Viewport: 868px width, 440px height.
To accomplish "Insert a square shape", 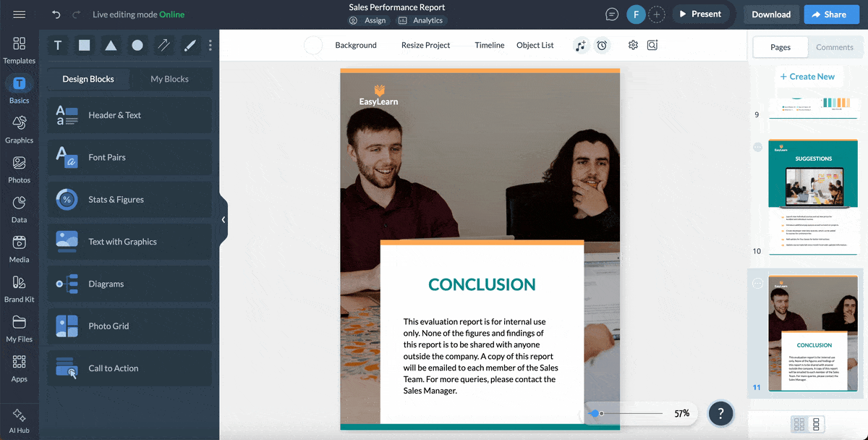I will 84,45.
